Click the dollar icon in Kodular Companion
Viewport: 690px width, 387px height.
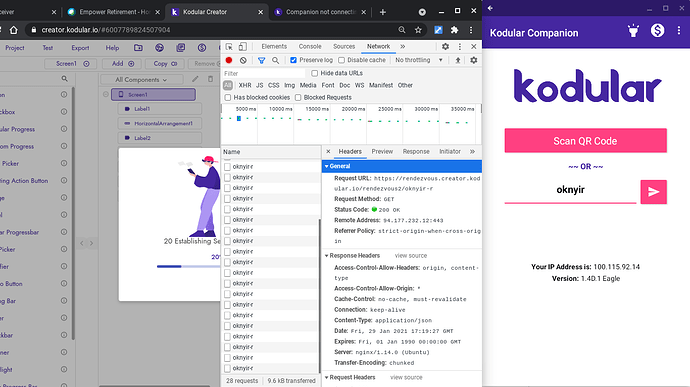click(657, 30)
